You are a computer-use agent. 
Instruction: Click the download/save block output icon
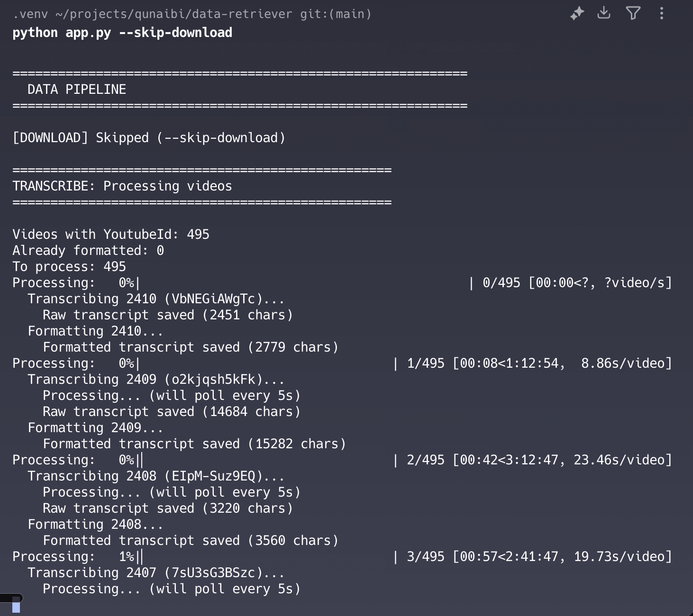pyautogui.click(x=604, y=13)
